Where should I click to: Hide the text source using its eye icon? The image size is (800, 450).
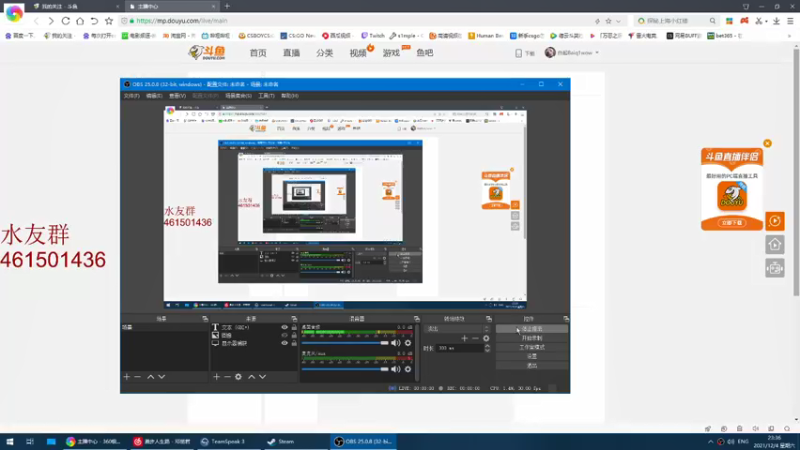click(285, 327)
